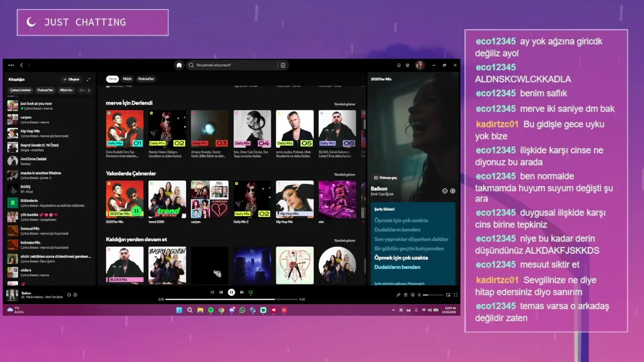This screenshot has width=644, height=362.
Task: Filter the library by Çalma Listeleri
Action: (x=21, y=90)
